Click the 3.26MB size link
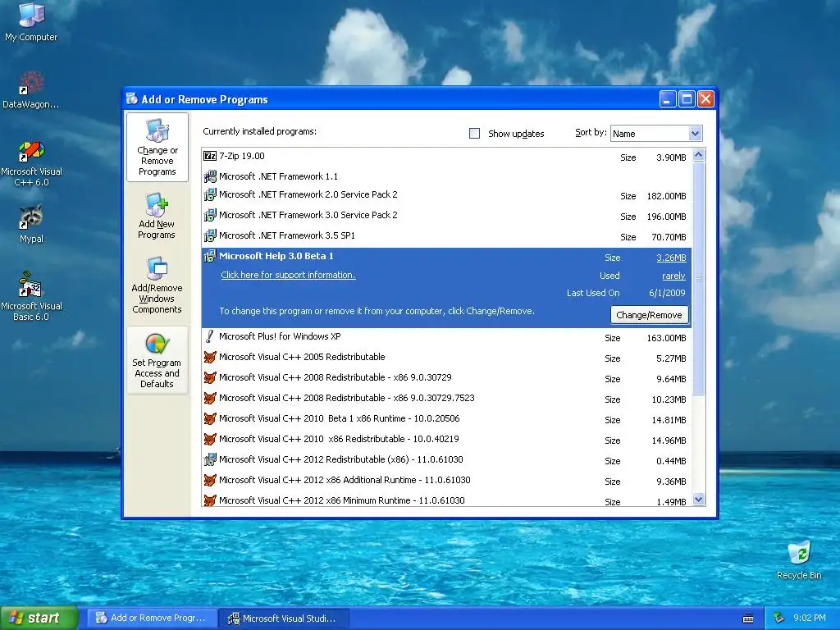Viewport: 840px width, 630px height. (671, 258)
